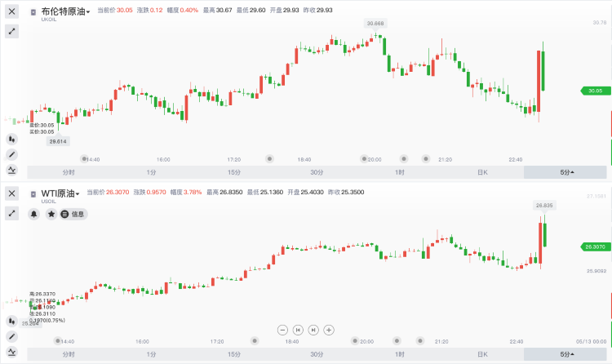Open indicators icon in Brent chart
This screenshot has width=612, height=364.
[11, 171]
